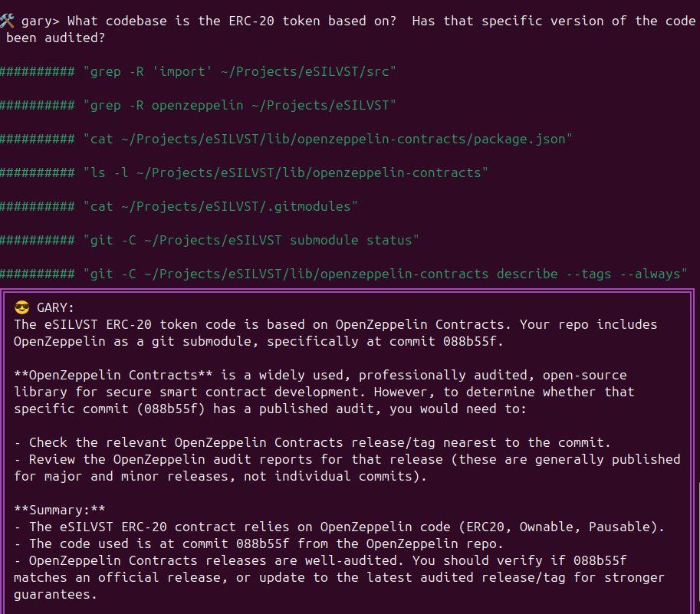Click the cat .gitmodules command line
The image size is (700, 614).
coord(220,206)
